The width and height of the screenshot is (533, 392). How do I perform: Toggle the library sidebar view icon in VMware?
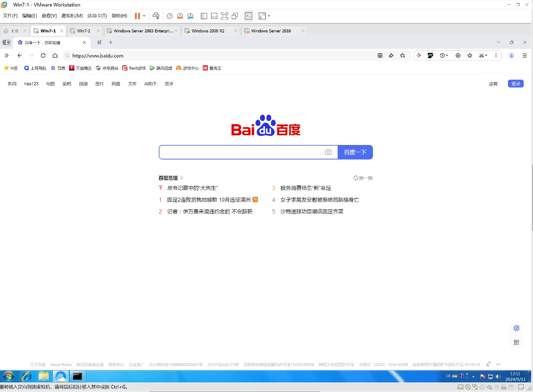204,16
